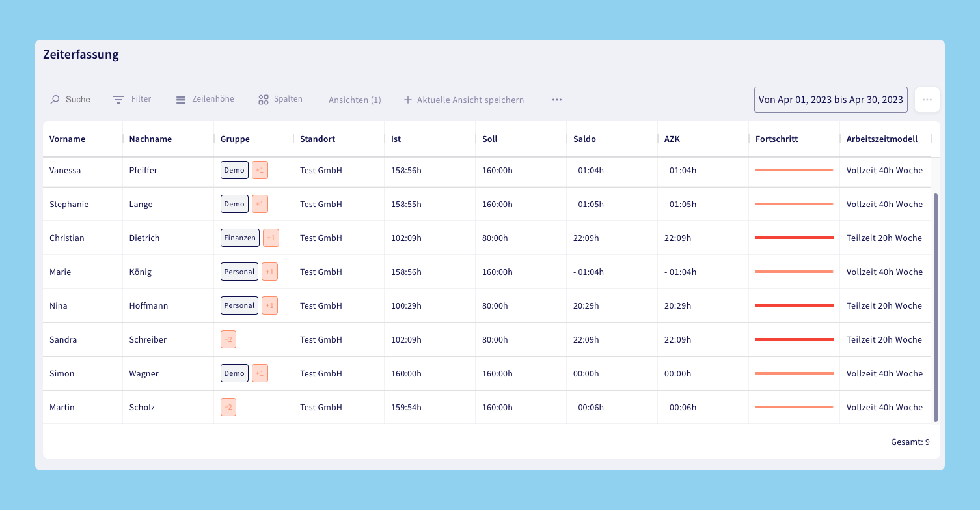The height and width of the screenshot is (510, 980).
Task: Click the Ist value "159:54h"
Action: pyautogui.click(x=406, y=407)
